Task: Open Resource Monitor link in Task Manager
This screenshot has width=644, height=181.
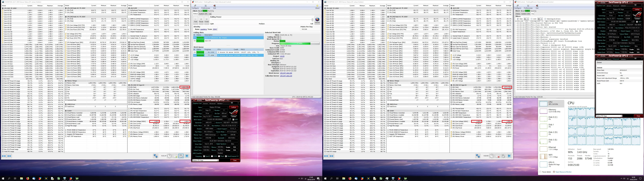Action: (563, 172)
